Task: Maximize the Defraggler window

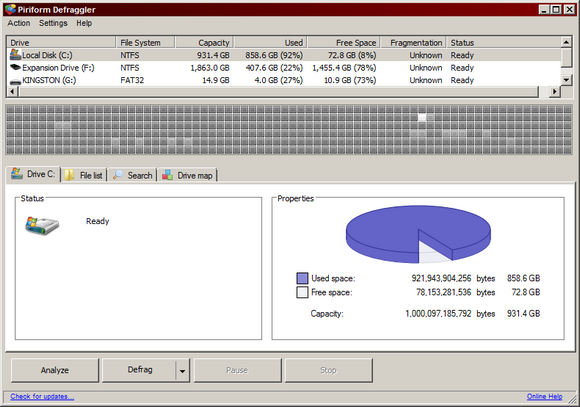Action: 556,10
